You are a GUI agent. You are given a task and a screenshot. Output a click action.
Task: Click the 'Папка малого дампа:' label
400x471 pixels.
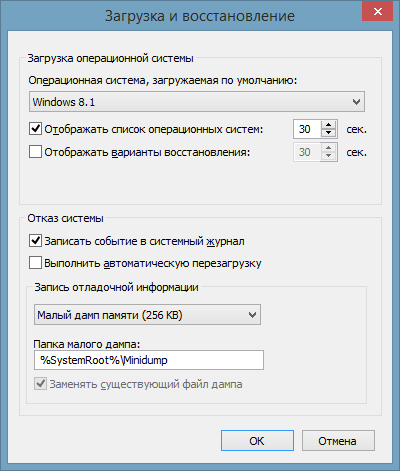pos(87,344)
